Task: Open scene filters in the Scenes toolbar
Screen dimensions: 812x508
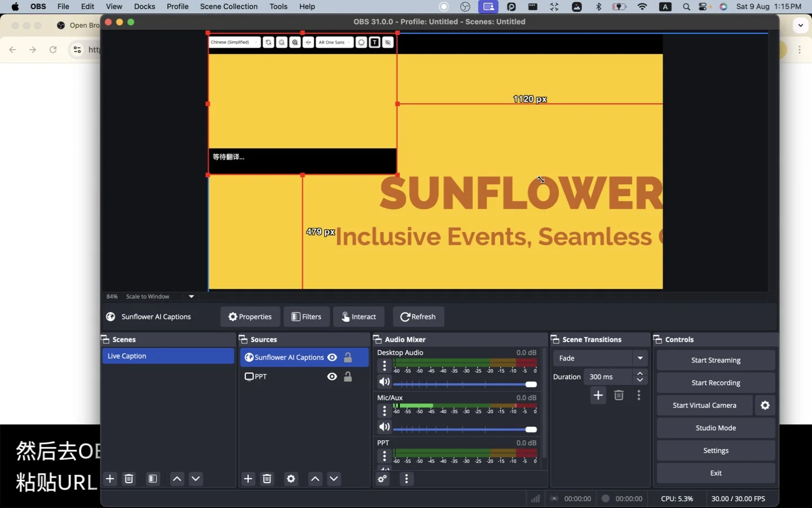Action: click(153, 479)
